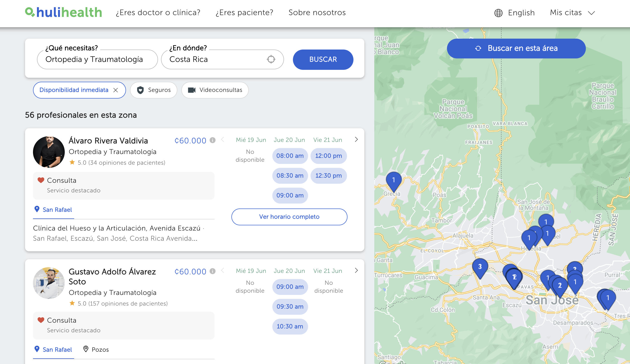Click Ver horario completo button

(x=289, y=217)
